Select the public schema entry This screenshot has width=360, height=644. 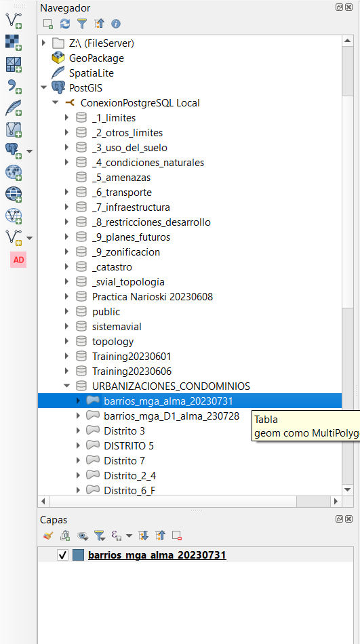coord(106,312)
